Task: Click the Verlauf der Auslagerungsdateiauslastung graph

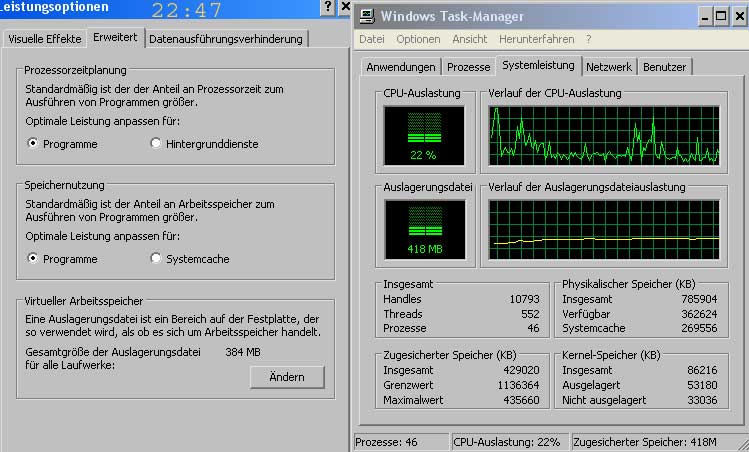Action: coord(604,230)
